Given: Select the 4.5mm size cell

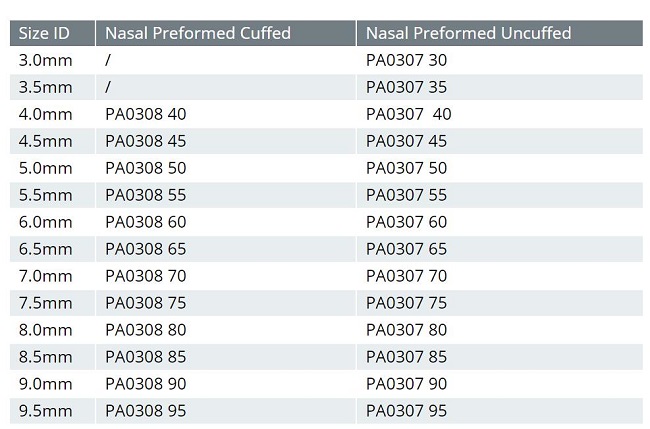Looking at the screenshot, I should click(x=46, y=141).
